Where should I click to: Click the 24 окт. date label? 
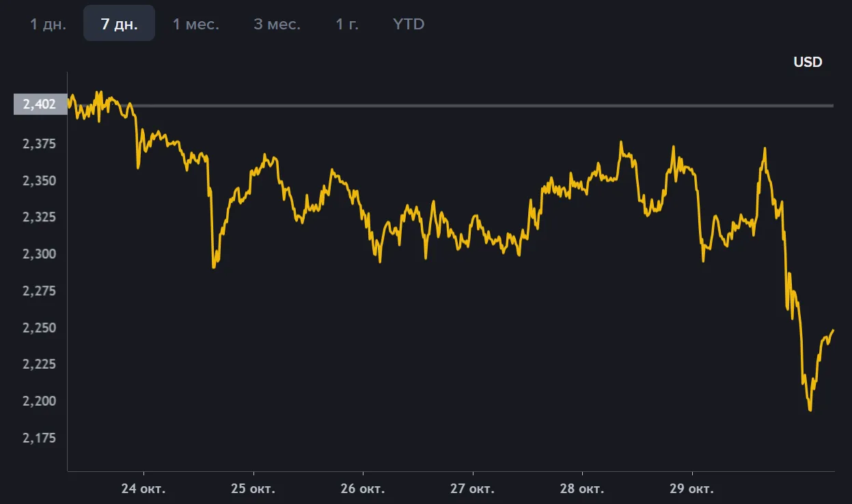[x=143, y=489]
